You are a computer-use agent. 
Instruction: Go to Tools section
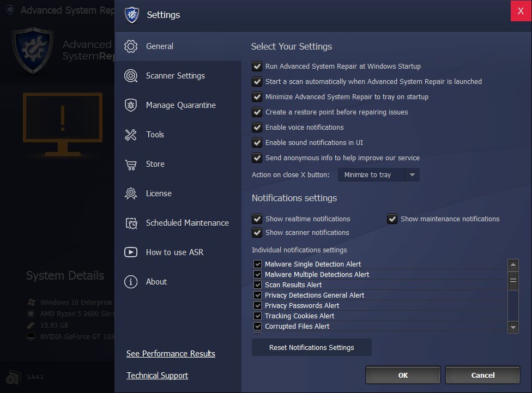(x=178, y=135)
